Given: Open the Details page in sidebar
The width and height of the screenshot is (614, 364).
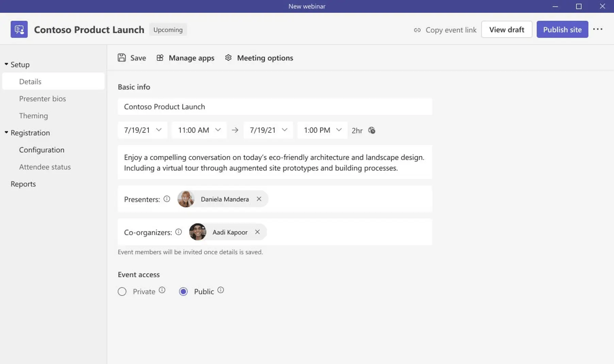Looking at the screenshot, I should pos(53,81).
